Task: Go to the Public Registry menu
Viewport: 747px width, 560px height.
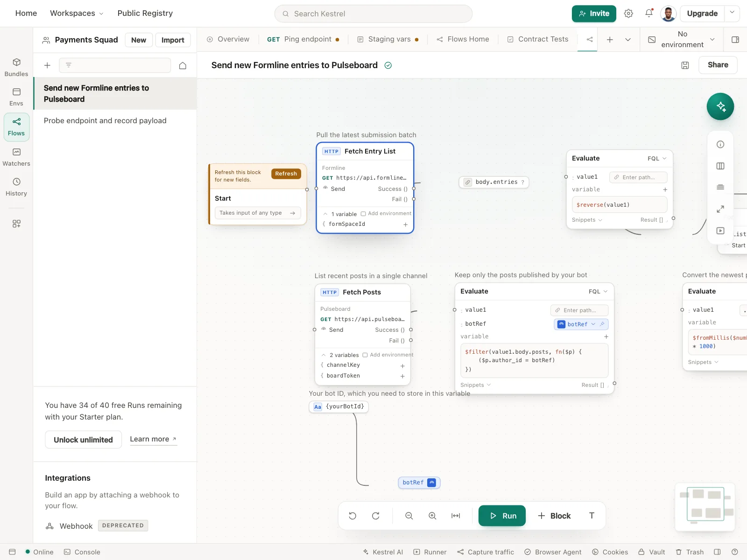Action: [x=145, y=14]
